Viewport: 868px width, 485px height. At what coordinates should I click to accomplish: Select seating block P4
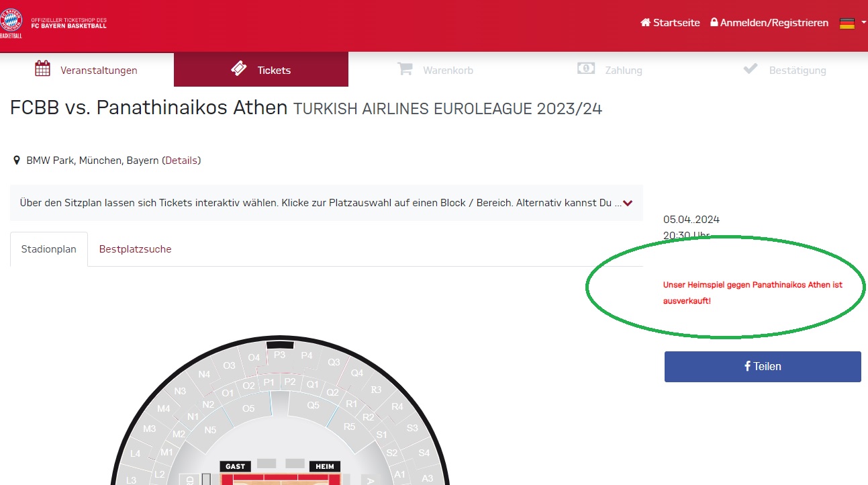coord(307,355)
